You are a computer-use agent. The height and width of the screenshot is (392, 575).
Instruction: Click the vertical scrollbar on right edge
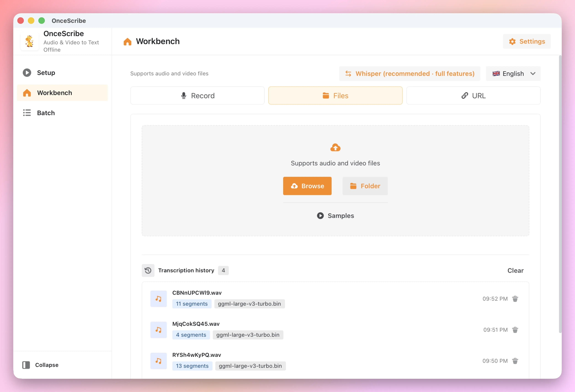pyautogui.click(x=560, y=194)
